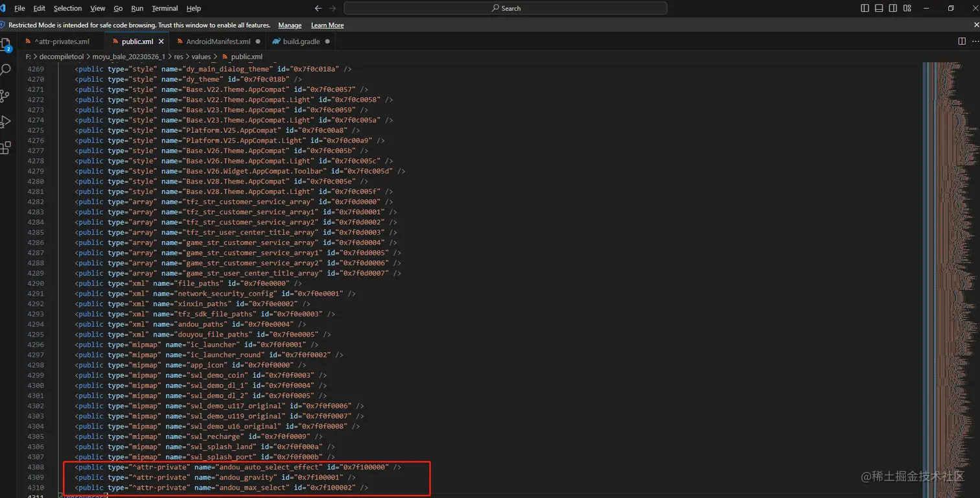The width and height of the screenshot is (980, 498).
Task: Open the Source Control view
Action: coord(6,96)
